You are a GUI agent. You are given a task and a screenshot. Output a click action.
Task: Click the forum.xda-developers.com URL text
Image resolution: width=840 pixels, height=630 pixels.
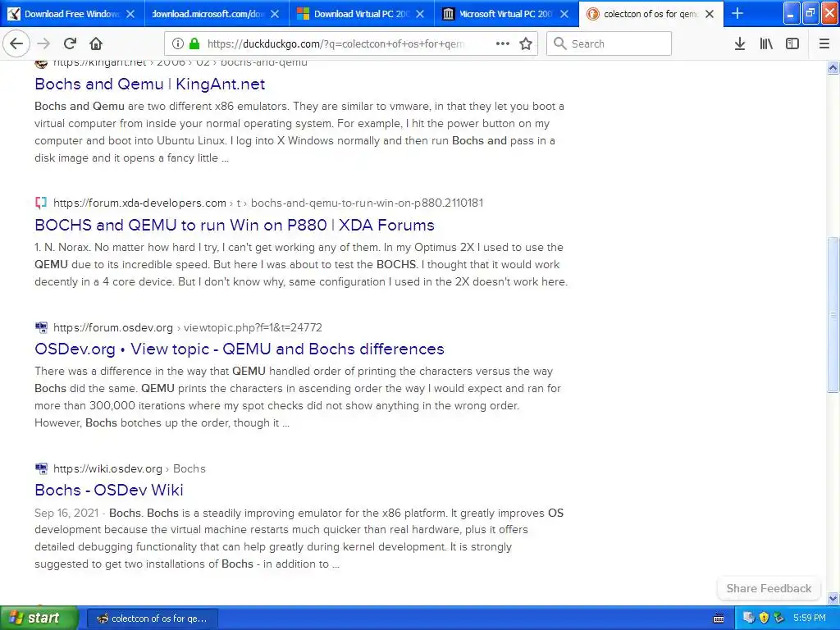click(139, 203)
